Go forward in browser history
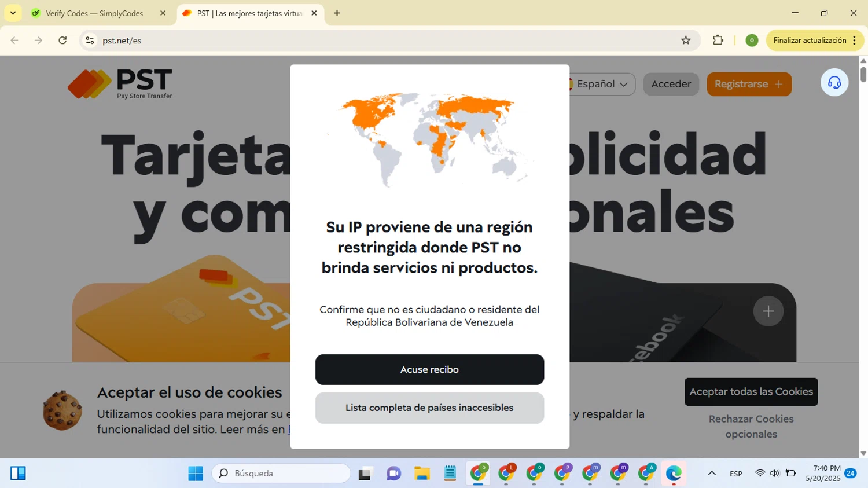 click(x=38, y=41)
